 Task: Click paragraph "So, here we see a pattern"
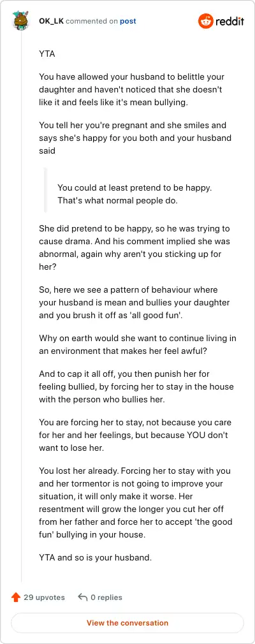click(135, 302)
